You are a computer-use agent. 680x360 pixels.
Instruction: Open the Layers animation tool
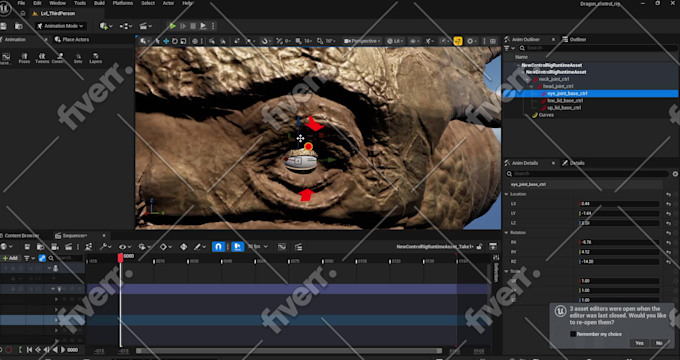(x=95, y=58)
